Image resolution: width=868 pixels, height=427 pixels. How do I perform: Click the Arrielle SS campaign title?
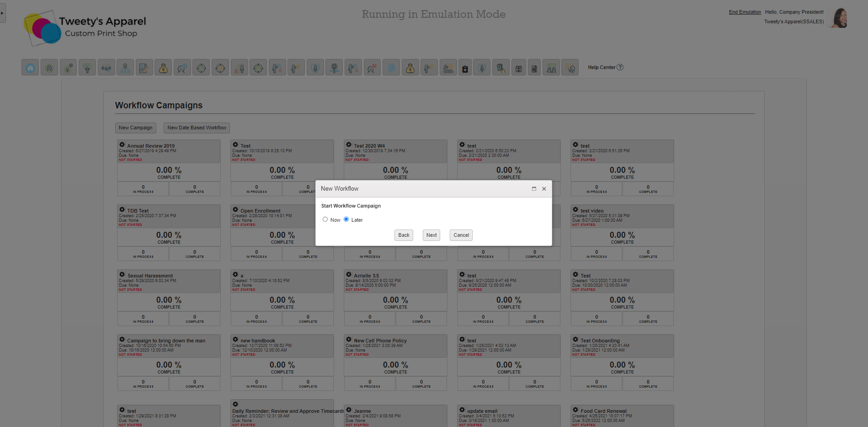(x=366, y=276)
